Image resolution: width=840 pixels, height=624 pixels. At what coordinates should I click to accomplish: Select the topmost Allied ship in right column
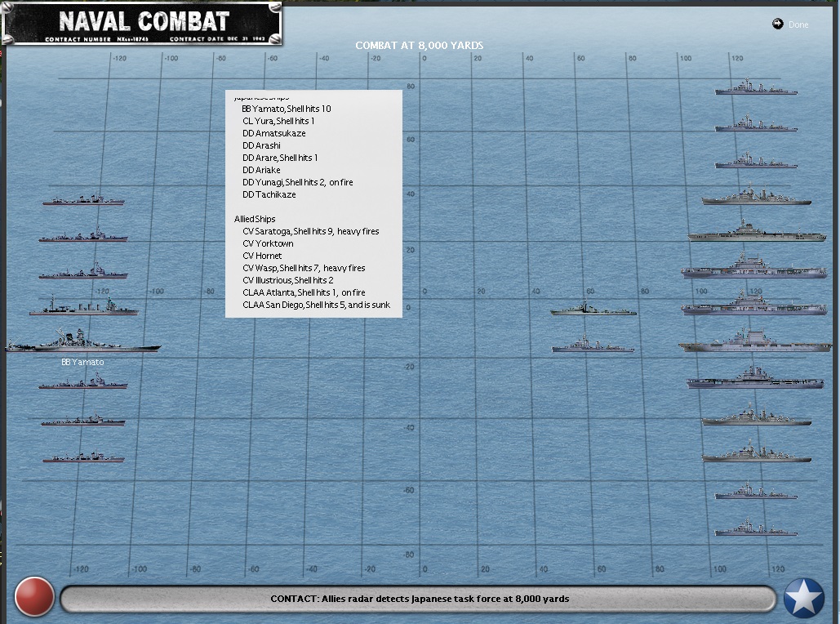click(x=756, y=87)
